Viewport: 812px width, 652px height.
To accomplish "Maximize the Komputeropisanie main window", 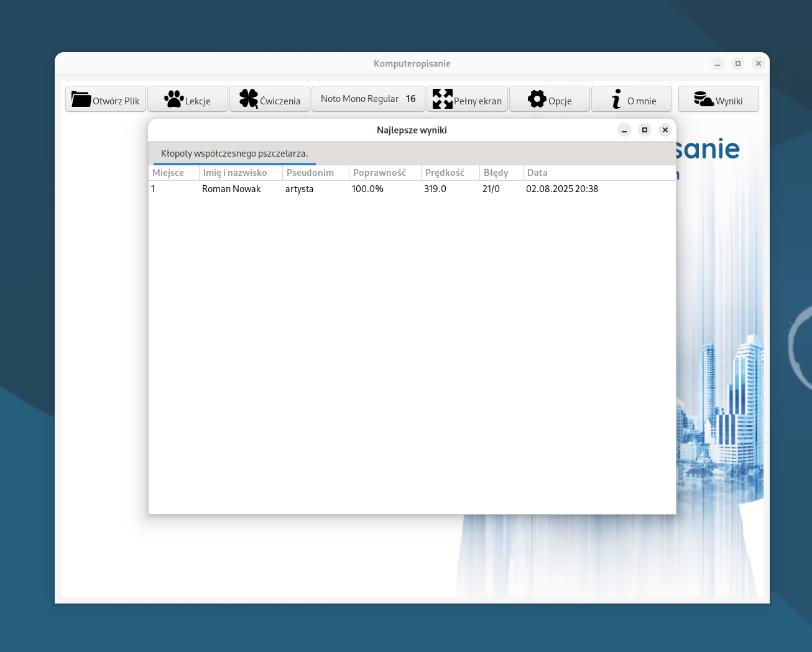I will click(x=738, y=63).
